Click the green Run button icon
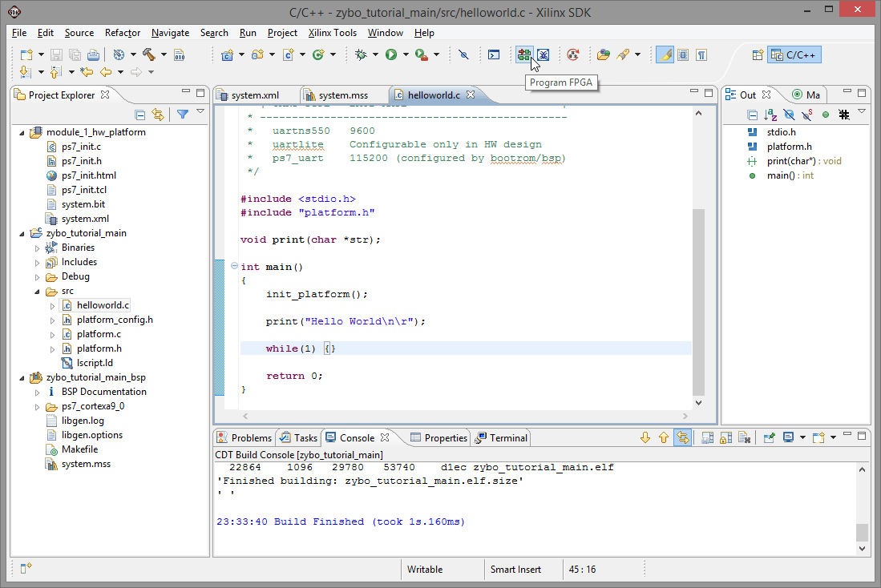This screenshot has width=881, height=588. (390, 54)
